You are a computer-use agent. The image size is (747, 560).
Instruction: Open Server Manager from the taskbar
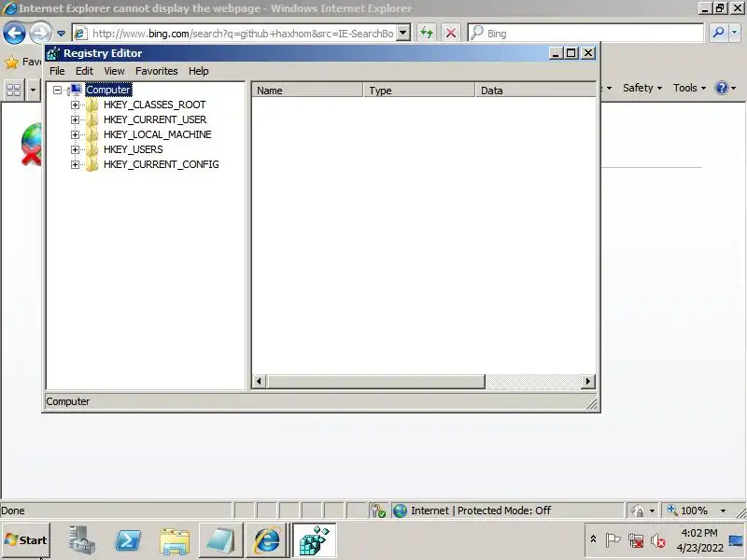click(82, 540)
